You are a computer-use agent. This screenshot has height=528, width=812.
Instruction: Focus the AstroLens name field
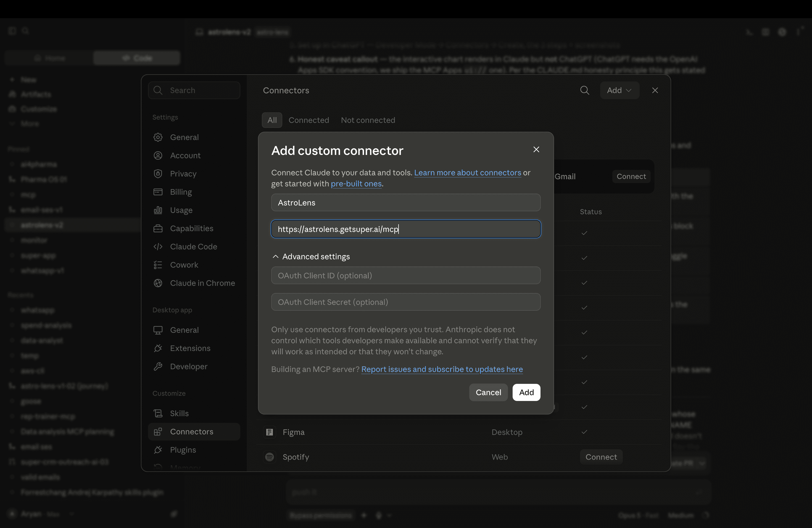point(406,203)
